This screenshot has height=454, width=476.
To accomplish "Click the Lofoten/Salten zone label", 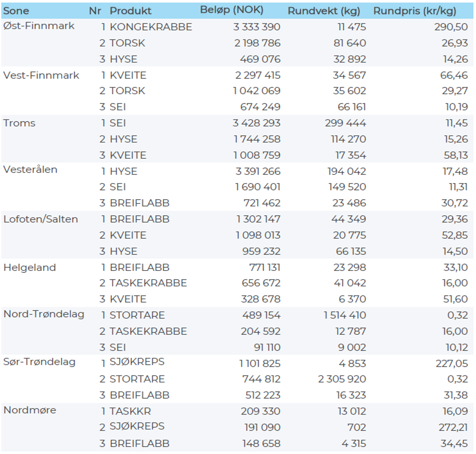I will pos(41,219).
